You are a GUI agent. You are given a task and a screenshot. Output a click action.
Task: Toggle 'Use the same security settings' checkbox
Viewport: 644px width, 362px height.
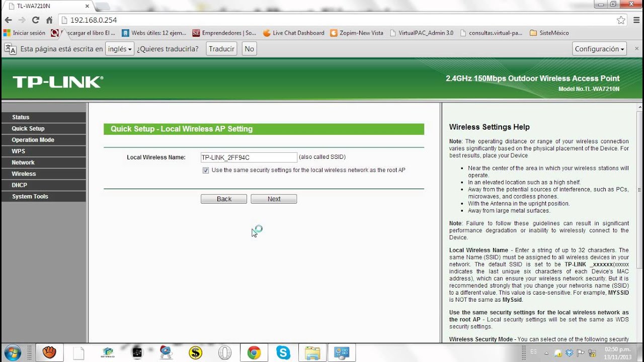point(206,170)
